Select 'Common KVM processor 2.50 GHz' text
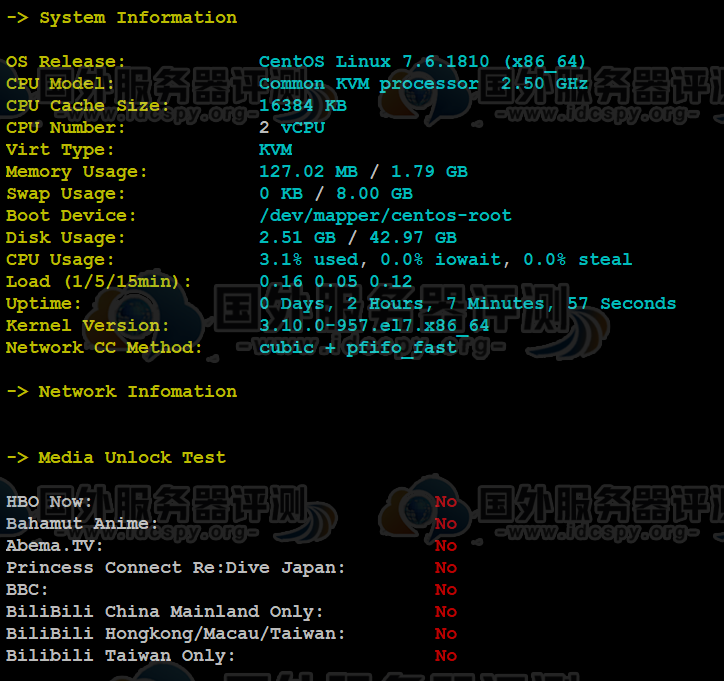724x681 pixels. coord(423,84)
